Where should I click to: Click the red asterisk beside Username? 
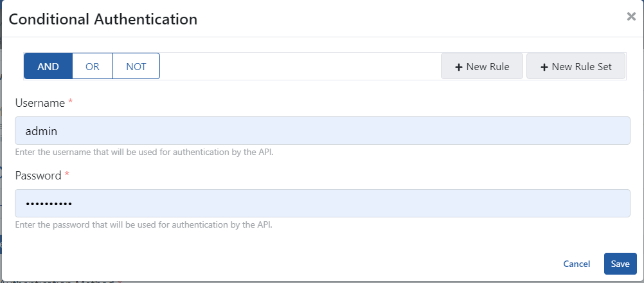71,102
